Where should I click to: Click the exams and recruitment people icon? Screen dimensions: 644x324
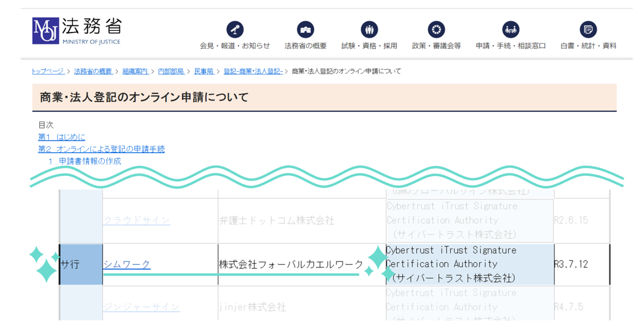pyautogui.click(x=369, y=30)
